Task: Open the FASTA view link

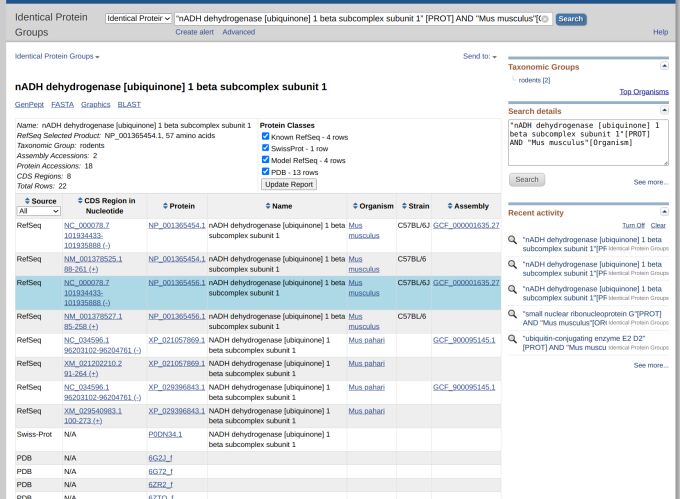Action: [62, 104]
